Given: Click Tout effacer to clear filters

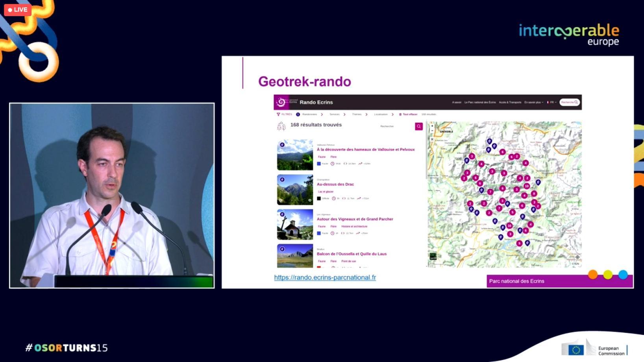Looking at the screenshot, I should pos(410,115).
